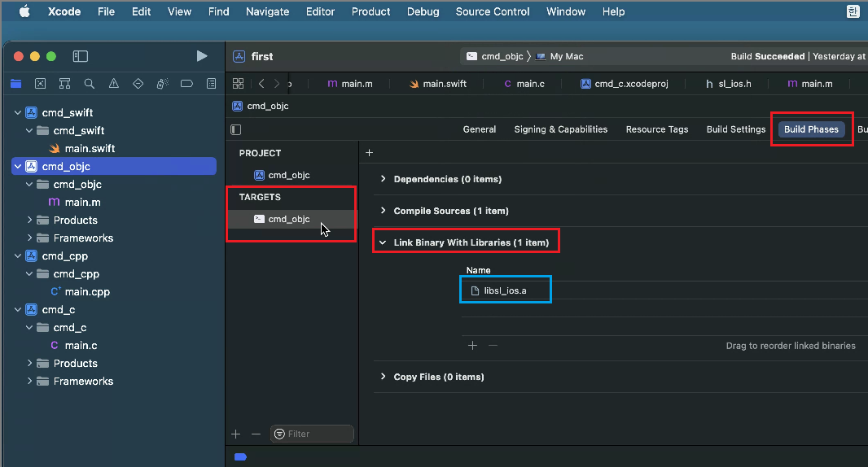868x467 pixels.
Task: Open the Debug menu
Action: pyautogui.click(x=423, y=11)
